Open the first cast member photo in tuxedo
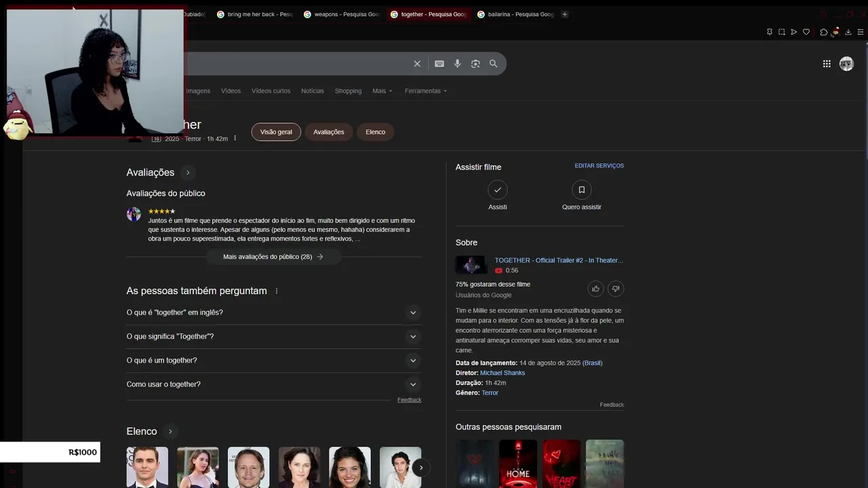 (147, 467)
